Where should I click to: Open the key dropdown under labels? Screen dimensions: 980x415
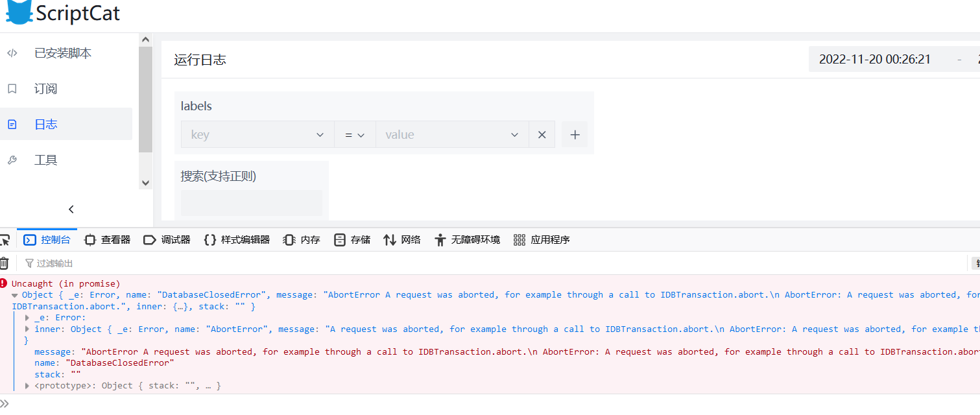pyautogui.click(x=257, y=134)
